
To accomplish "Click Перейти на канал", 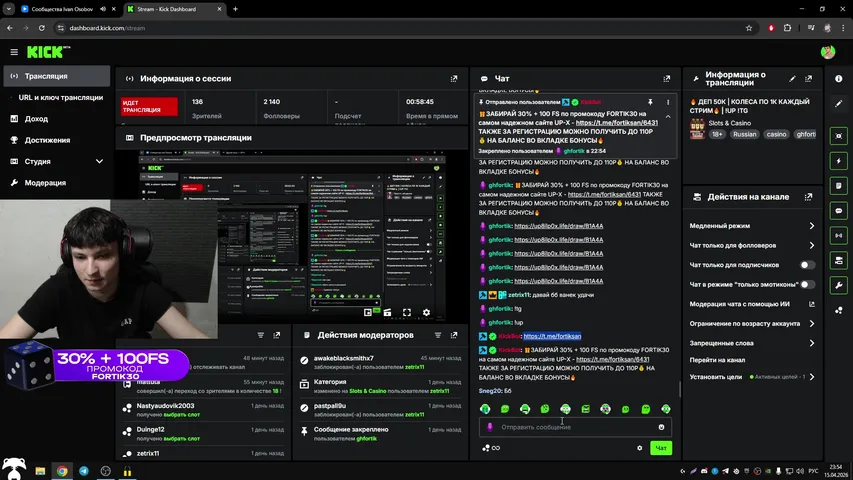I will click(x=717, y=360).
